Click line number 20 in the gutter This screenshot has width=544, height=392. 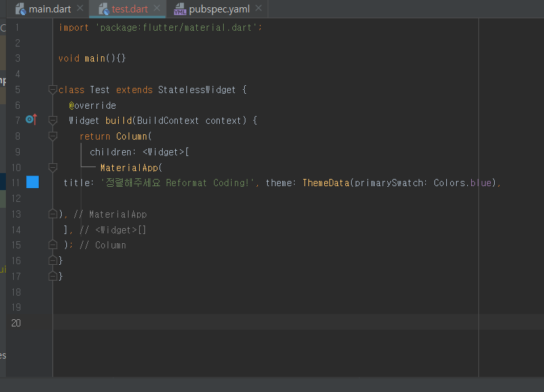(x=16, y=323)
